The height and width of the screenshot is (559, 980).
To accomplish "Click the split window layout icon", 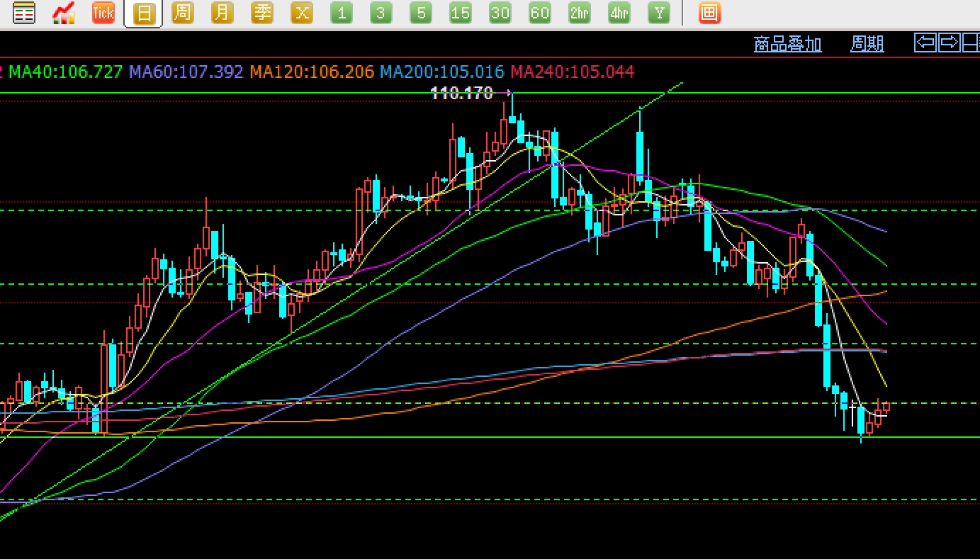I will pos(971,43).
